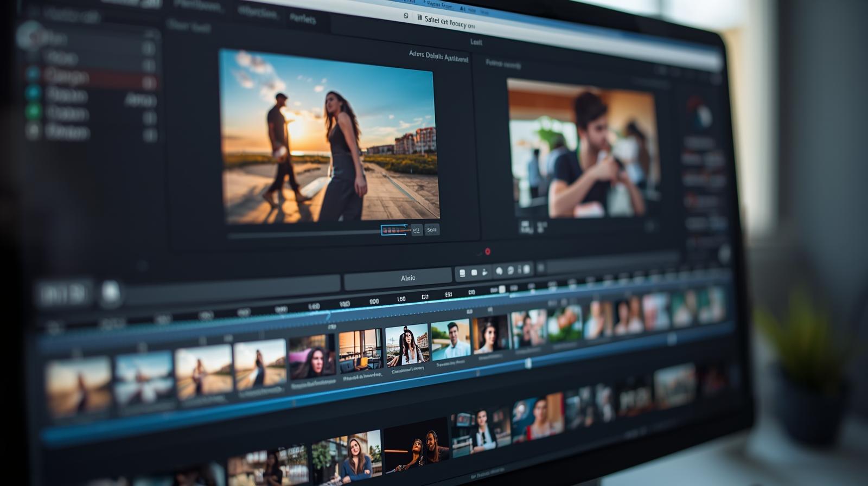Click the second toolbar icon right of Alnio
This screenshot has width=868, height=486.
(x=474, y=272)
